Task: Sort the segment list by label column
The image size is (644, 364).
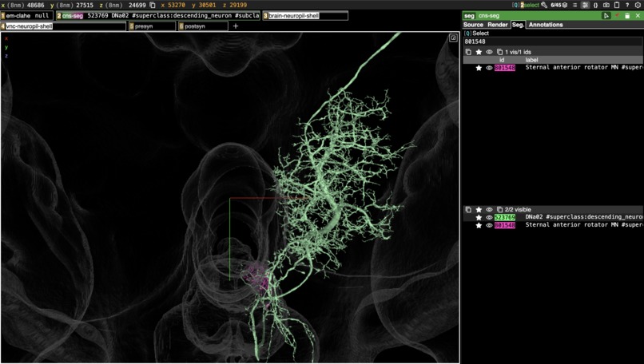Action: click(x=531, y=60)
